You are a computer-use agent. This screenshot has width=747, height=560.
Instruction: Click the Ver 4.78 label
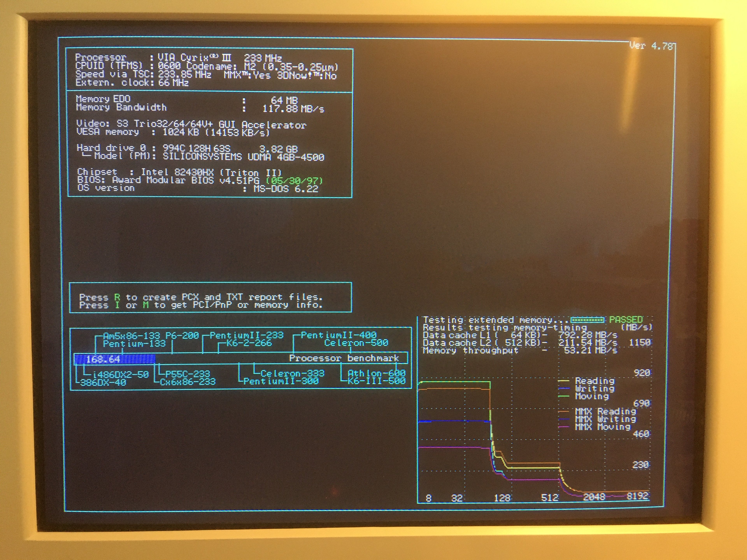tap(651, 45)
